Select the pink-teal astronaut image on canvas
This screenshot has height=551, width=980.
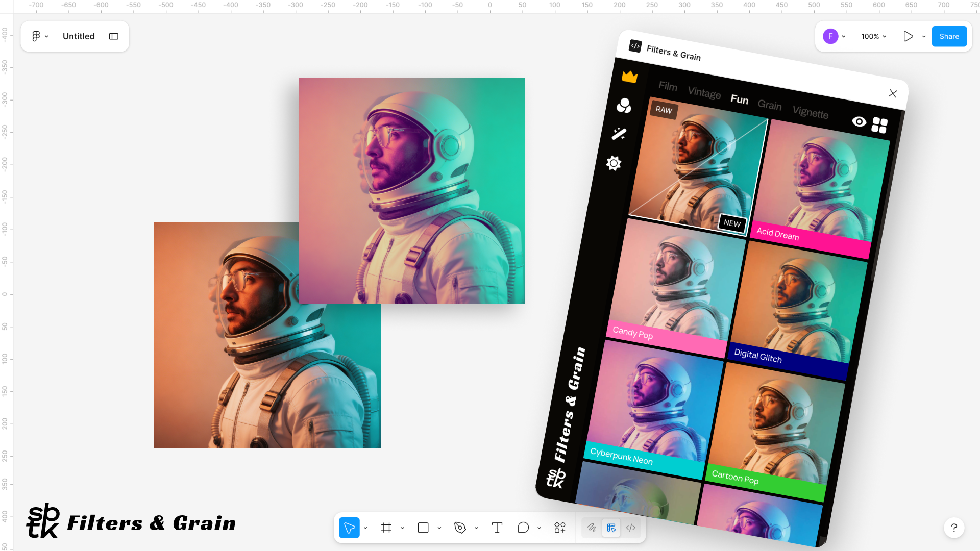[x=412, y=191]
